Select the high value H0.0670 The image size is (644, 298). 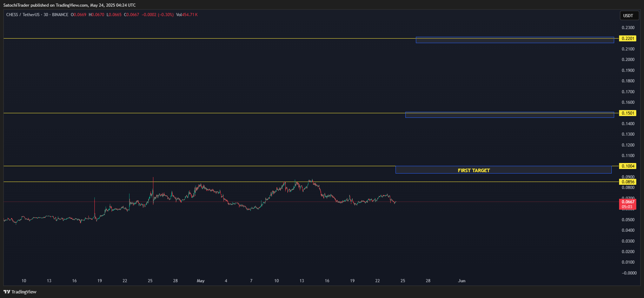[97, 15]
